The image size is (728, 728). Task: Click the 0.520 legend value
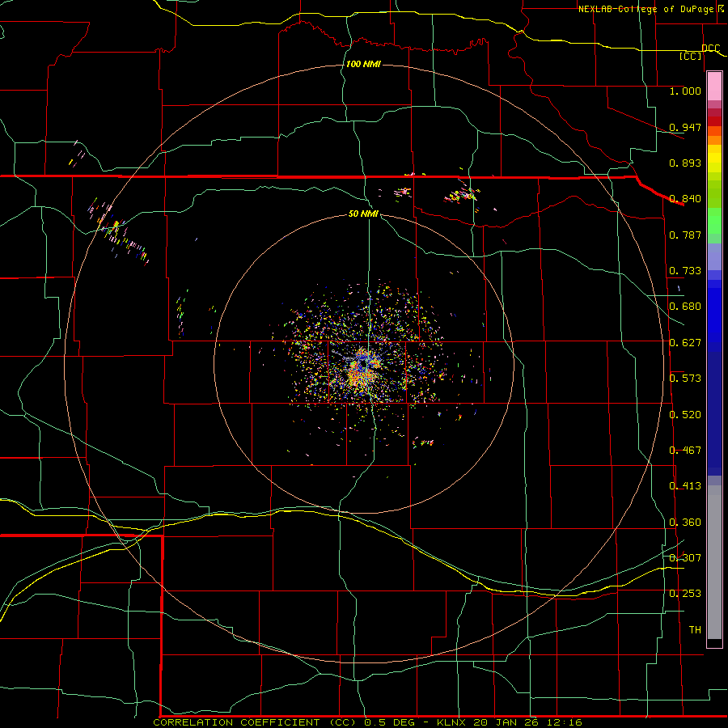pos(685,415)
